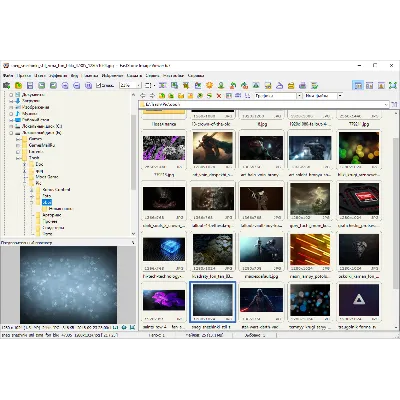The image size is (400, 400).
Task: Click the green image icon right of Save
Action: click(x=41, y=86)
